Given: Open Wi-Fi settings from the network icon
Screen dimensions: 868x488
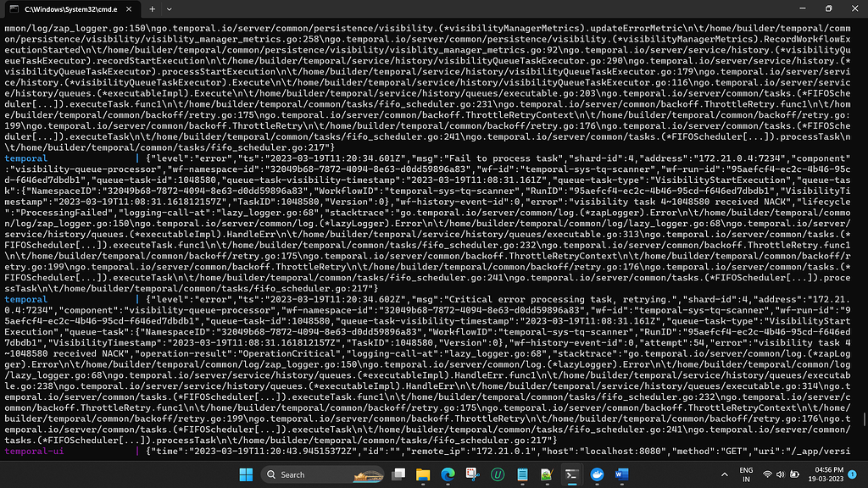Looking at the screenshot, I should point(765,474).
